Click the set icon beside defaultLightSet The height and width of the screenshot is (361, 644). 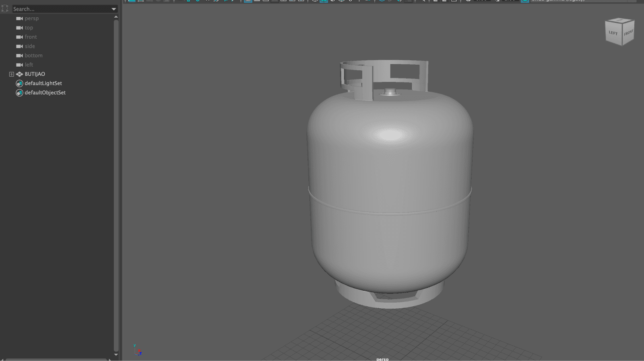pyautogui.click(x=19, y=83)
